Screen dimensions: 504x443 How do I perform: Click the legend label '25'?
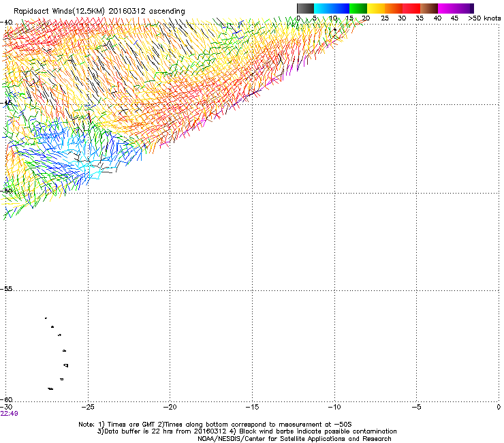pos(385,18)
